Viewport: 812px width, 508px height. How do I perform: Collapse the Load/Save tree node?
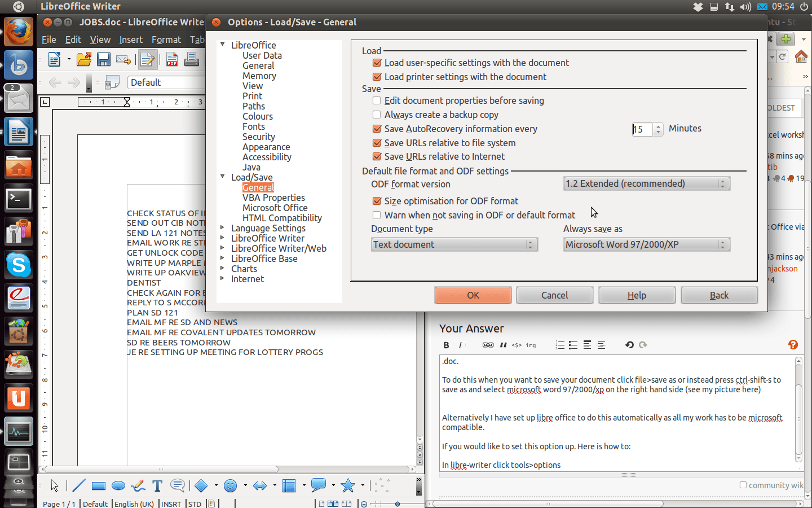point(223,177)
